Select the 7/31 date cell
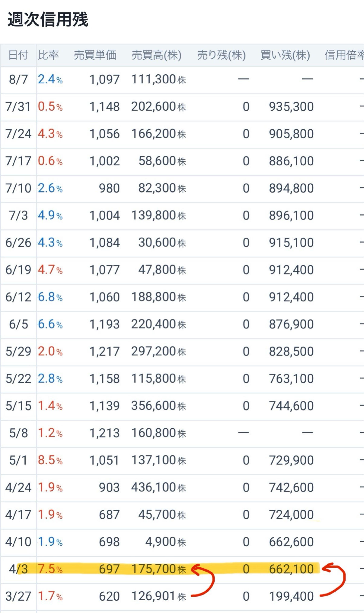Image resolution: width=364 pixels, height=613 pixels. point(18,107)
